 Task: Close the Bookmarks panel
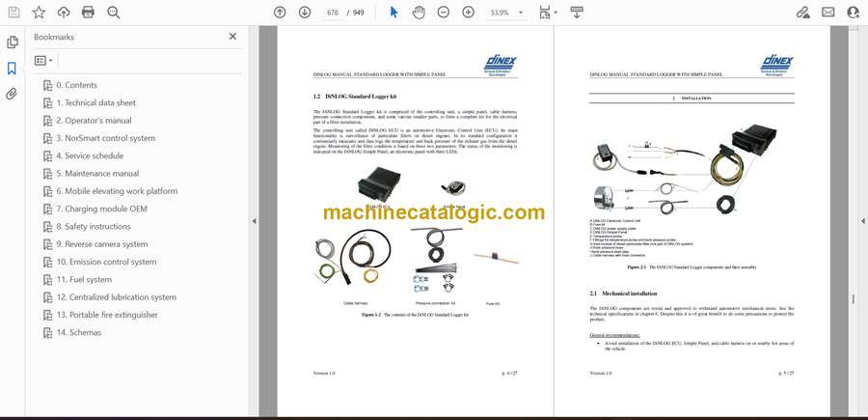tap(232, 37)
